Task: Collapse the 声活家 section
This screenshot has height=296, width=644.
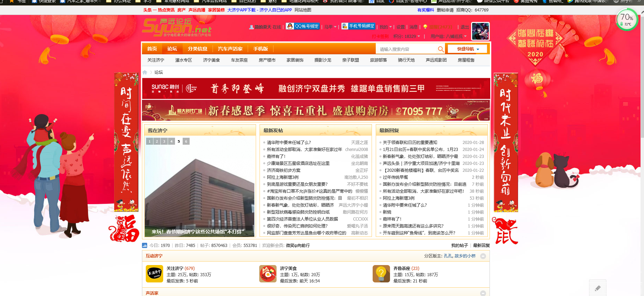Action: click(x=483, y=293)
